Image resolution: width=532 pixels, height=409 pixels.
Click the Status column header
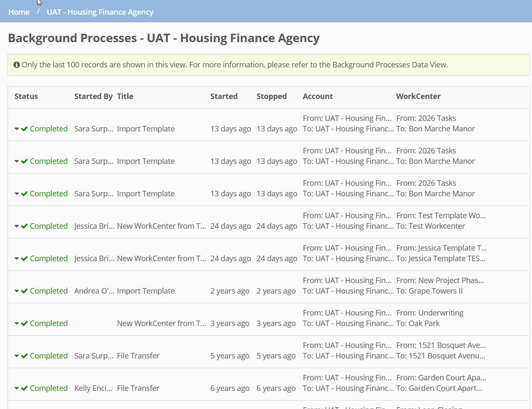pyautogui.click(x=26, y=96)
